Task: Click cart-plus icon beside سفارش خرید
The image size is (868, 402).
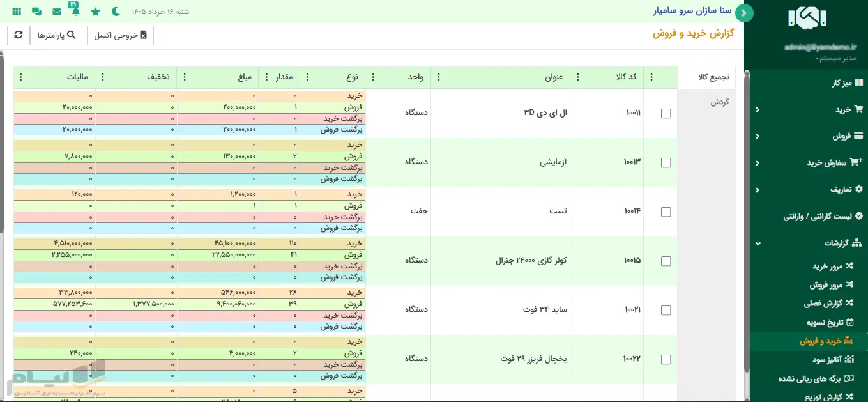Action: pyautogui.click(x=857, y=162)
